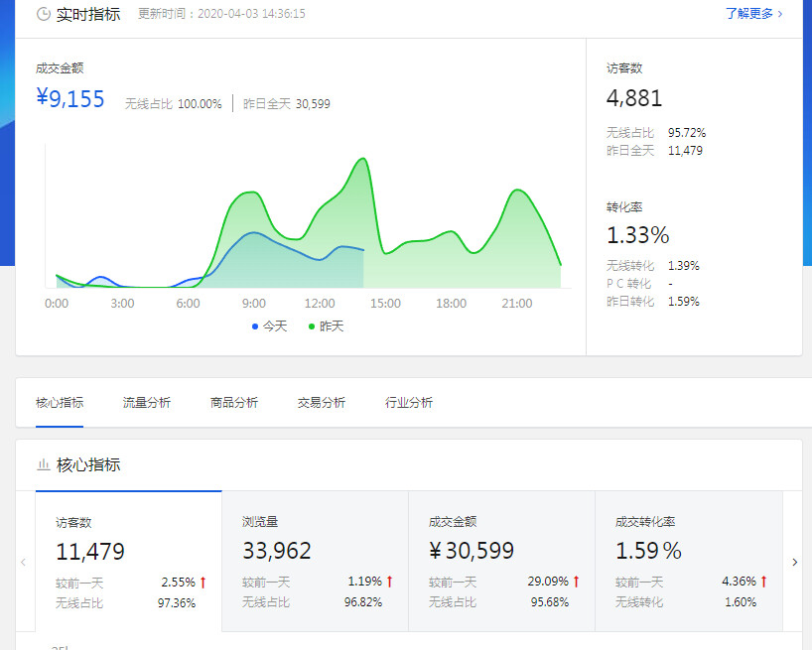Switch to the 流量分析 tab
The width and height of the screenshot is (812, 650).
(146, 403)
